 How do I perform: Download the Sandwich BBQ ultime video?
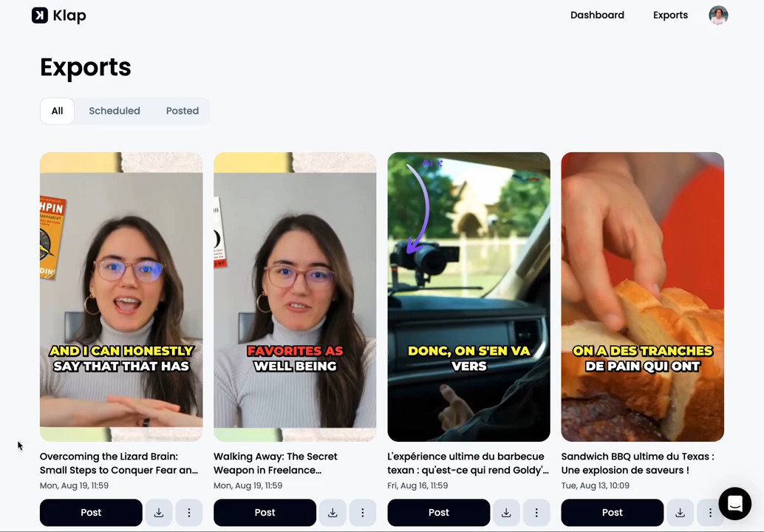click(681, 513)
